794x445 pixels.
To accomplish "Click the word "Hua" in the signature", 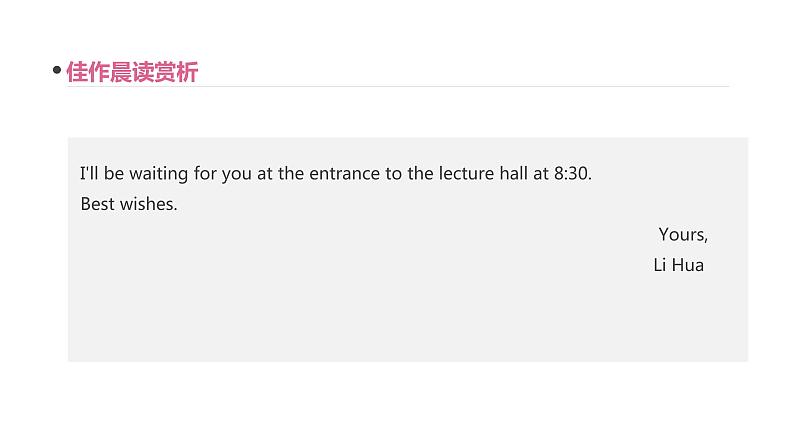I will pos(688,265).
